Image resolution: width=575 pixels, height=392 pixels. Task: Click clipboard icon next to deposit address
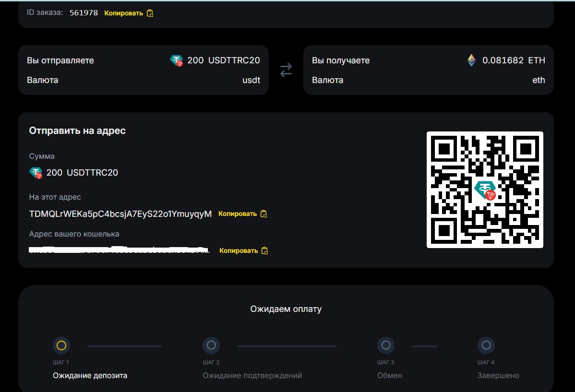(x=264, y=214)
